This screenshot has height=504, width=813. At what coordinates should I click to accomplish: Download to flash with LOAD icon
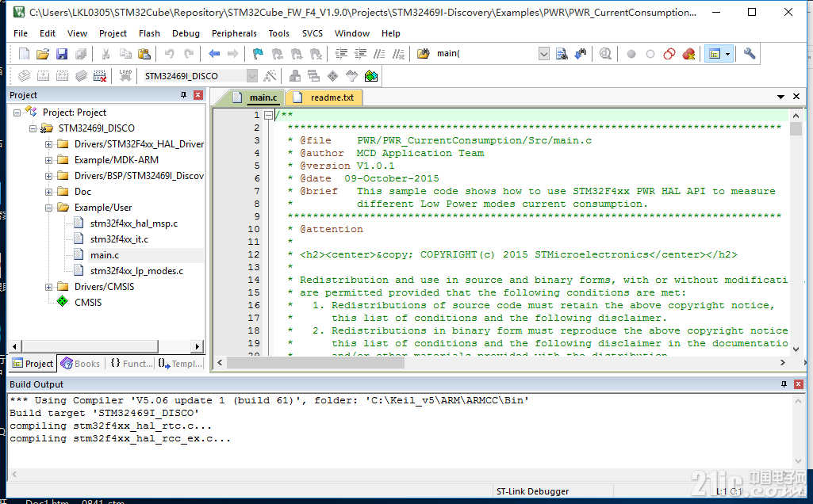(125, 75)
